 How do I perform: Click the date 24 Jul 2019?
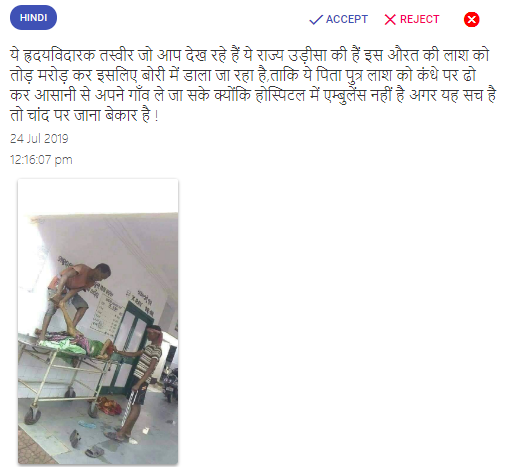[39, 139]
